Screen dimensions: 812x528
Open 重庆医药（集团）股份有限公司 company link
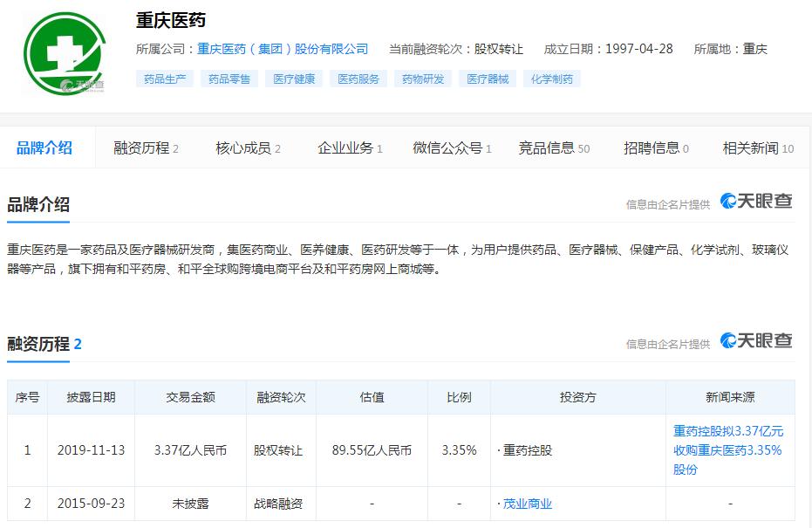pyautogui.click(x=283, y=49)
